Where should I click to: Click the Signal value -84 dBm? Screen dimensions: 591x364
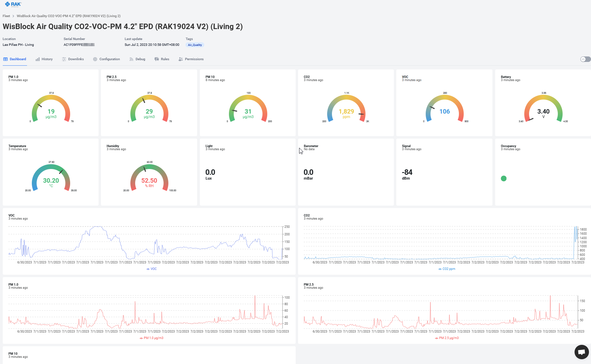coord(407,174)
